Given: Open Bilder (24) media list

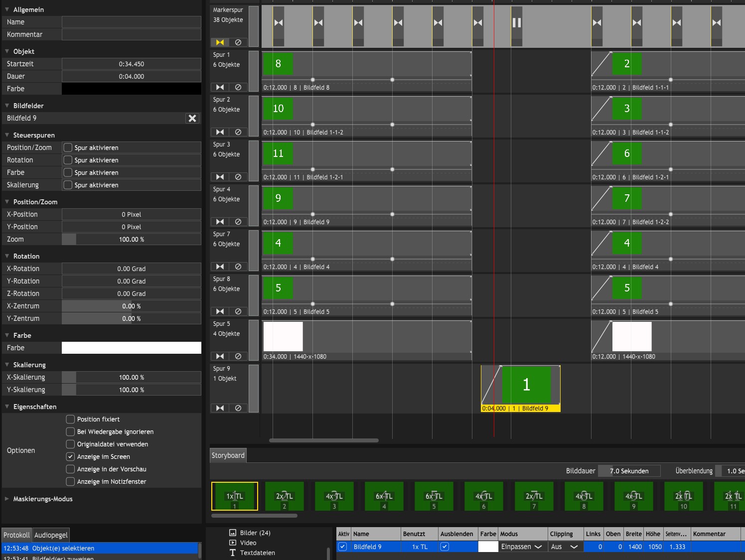Looking at the screenshot, I should pos(255,533).
